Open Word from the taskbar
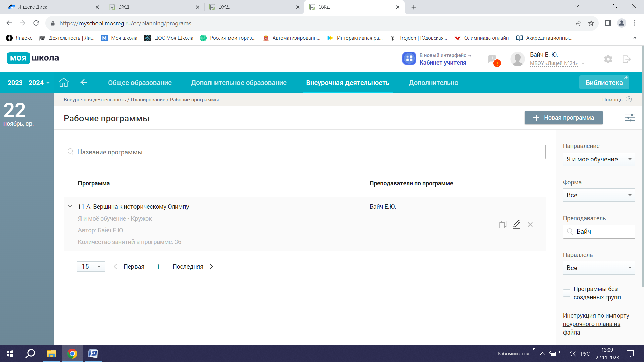Image resolution: width=644 pixels, height=362 pixels. coord(93,354)
